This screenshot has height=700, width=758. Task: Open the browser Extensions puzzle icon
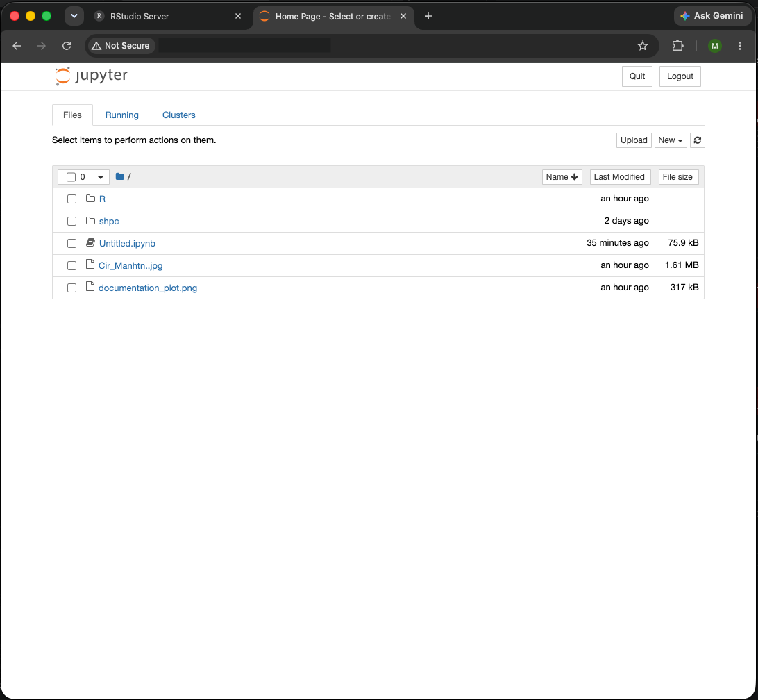coord(677,45)
